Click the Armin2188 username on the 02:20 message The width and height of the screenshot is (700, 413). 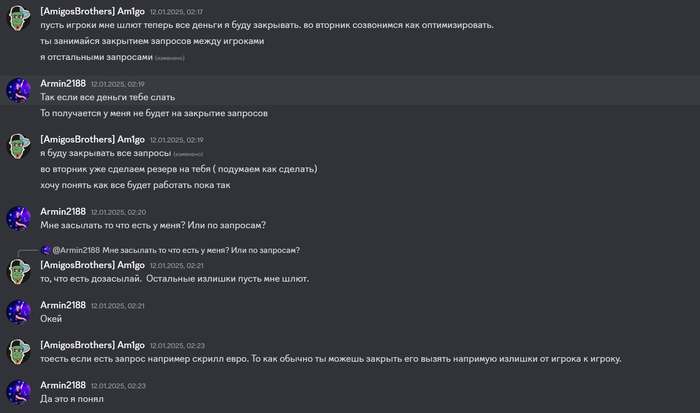(62, 212)
